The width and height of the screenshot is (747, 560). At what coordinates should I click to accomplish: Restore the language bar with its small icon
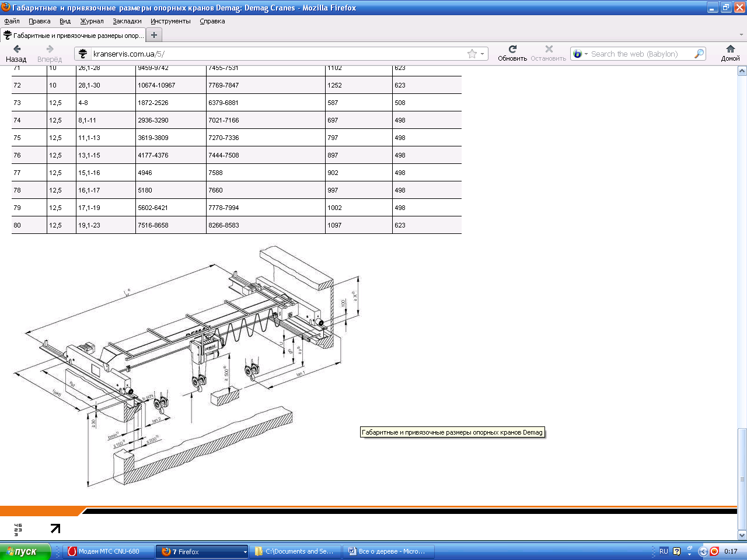pyautogui.click(x=689, y=548)
